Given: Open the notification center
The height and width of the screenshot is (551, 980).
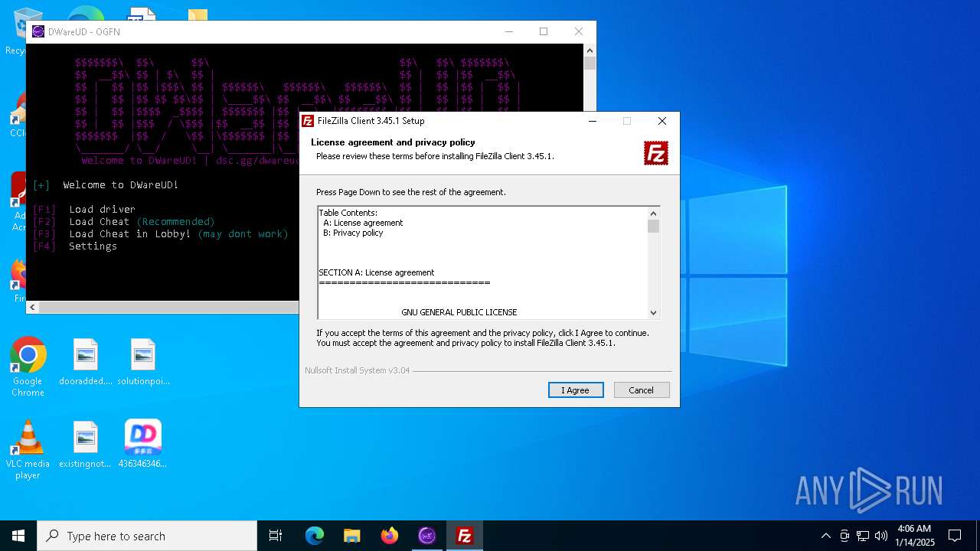Looking at the screenshot, I should click(x=955, y=536).
